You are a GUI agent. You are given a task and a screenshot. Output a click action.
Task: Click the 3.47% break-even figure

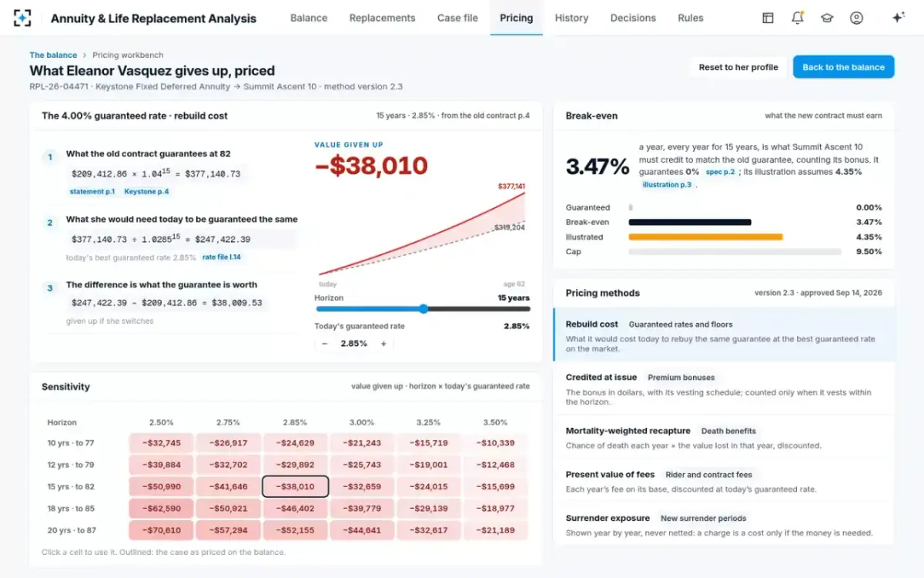(598, 166)
